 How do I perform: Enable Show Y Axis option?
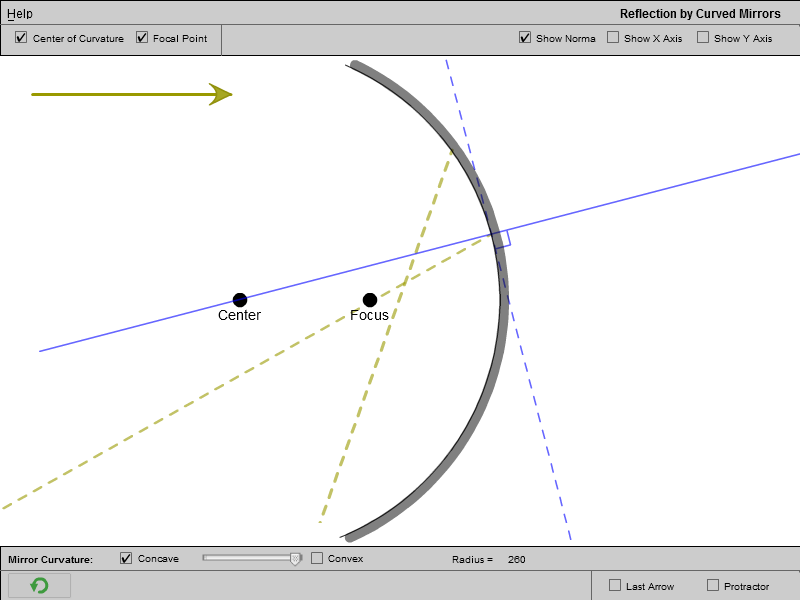coord(703,38)
